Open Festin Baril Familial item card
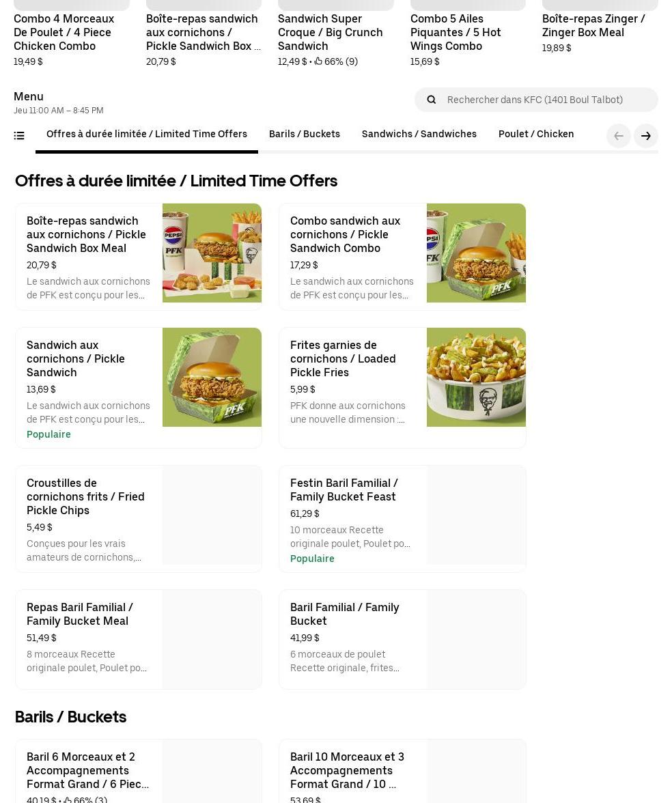672x803 pixels. [x=403, y=519]
